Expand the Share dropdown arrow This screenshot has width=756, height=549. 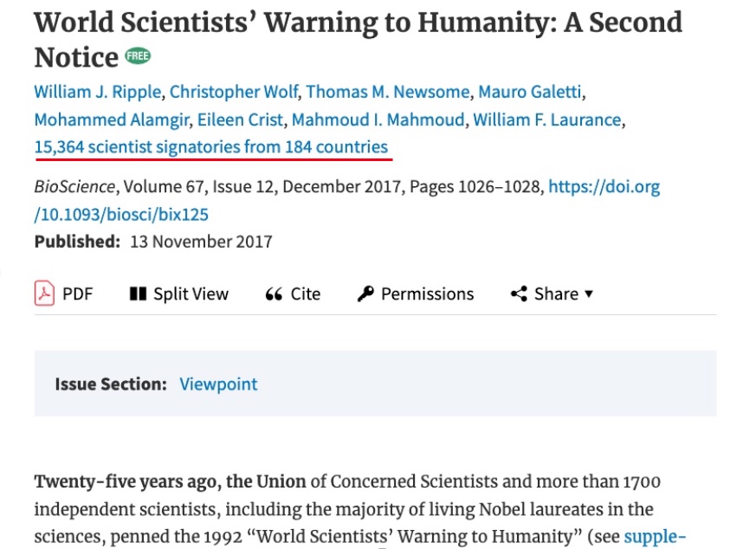pyautogui.click(x=589, y=294)
